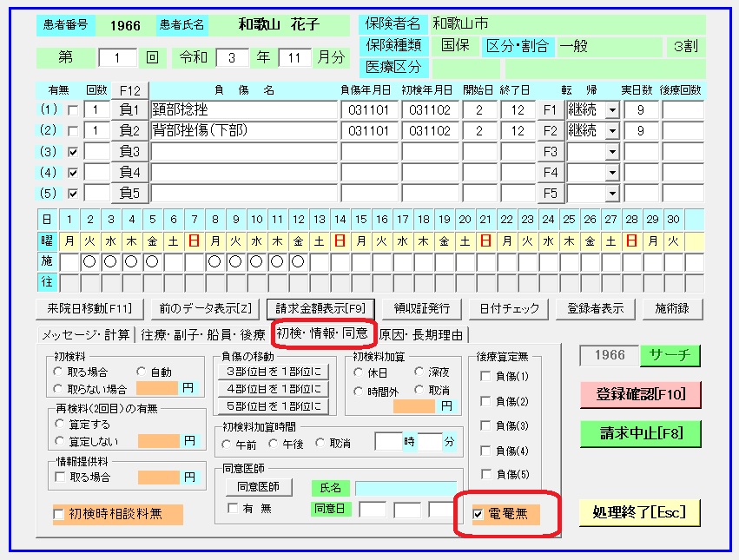This screenshot has width=739, height=560.
Task: Click the サーチ search button
Action: pyautogui.click(x=670, y=354)
